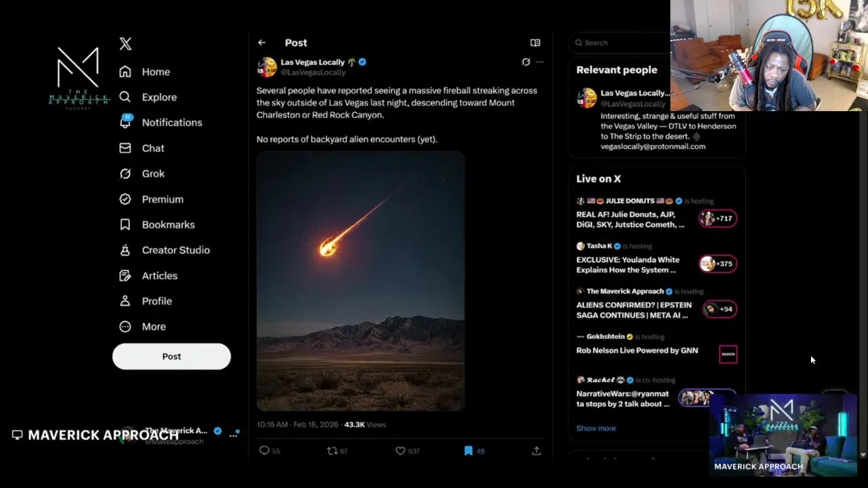Click the Grok icon beside post author
868x488 pixels.
pyautogui.click(x=526, y=62)
